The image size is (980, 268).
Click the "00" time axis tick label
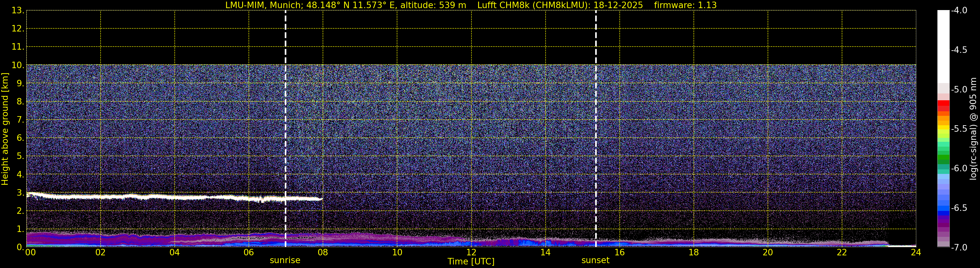point(30,252)
